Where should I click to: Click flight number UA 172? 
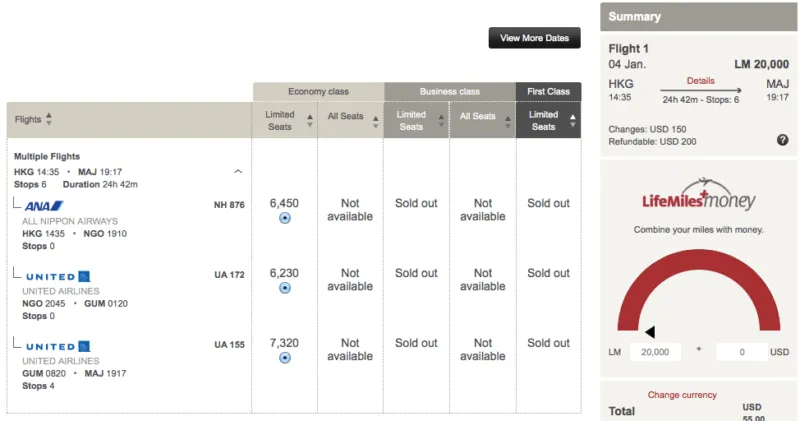pos(229,275)
